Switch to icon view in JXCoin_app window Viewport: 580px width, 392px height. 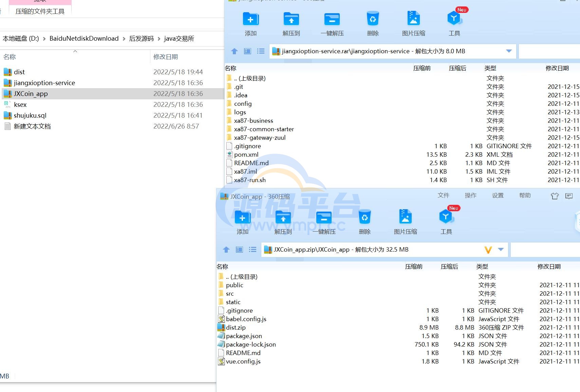click(240, 250)
